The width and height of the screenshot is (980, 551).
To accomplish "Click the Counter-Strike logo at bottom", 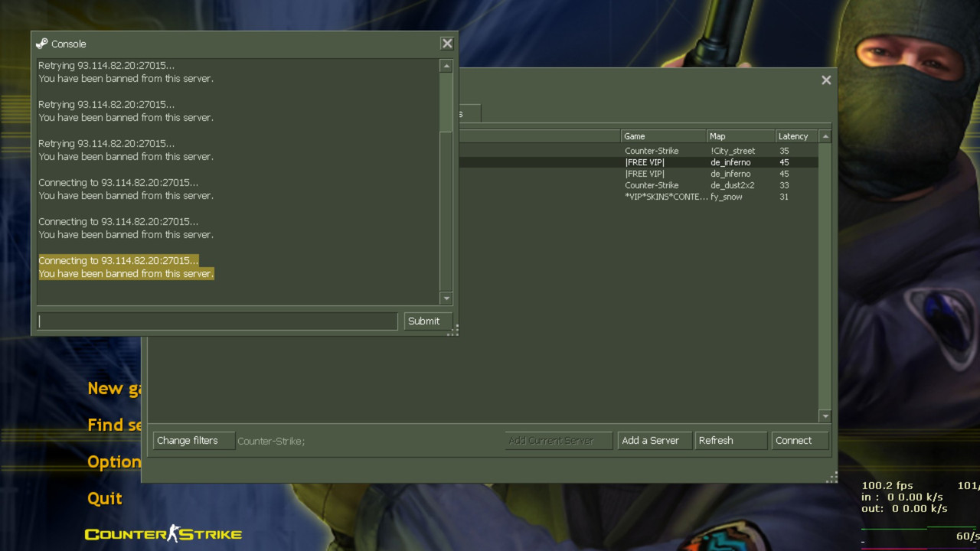I will pyautogui.click(x=163, y=533).
